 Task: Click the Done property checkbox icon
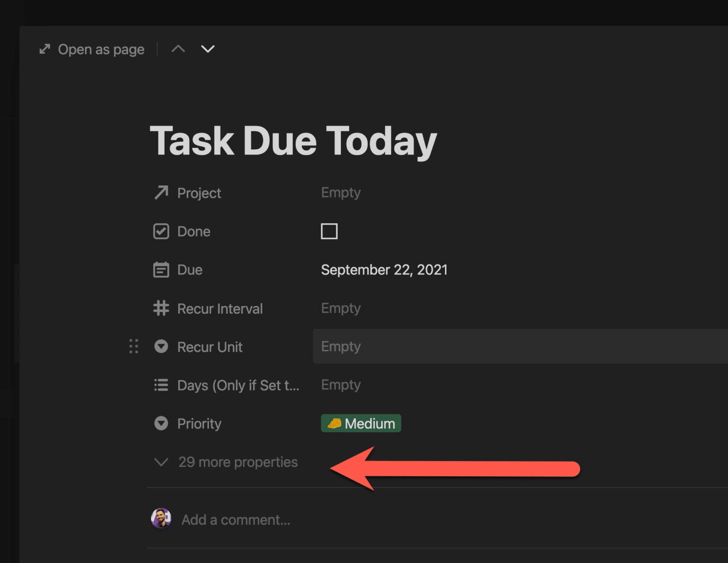(x=161, y=231)
